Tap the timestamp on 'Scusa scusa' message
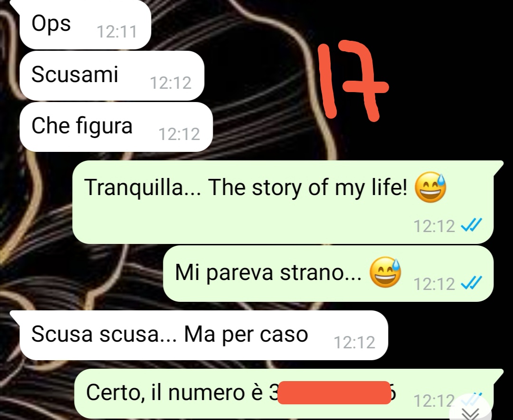The height and width of the screenshot is (420, 513). pyautogui.click(x=354, y=343)
